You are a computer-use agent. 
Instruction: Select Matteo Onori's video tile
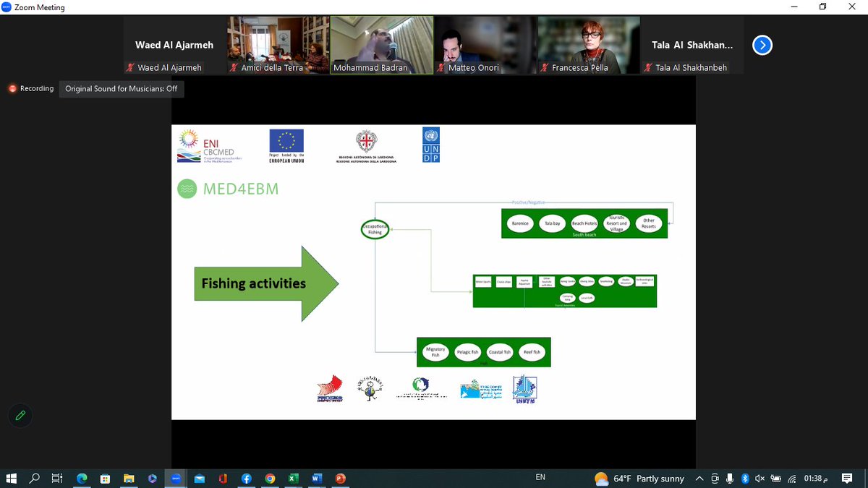pyautogui.click(x=485, y=45)
